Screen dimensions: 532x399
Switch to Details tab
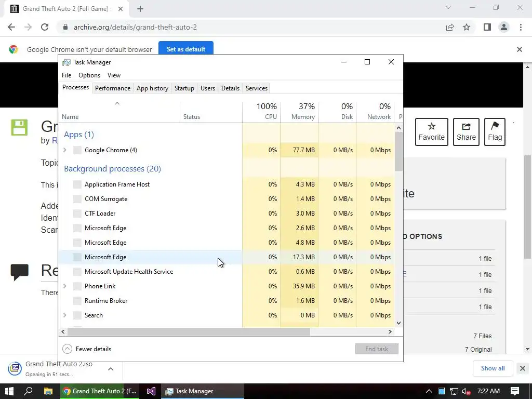click(x=230, y=88)
